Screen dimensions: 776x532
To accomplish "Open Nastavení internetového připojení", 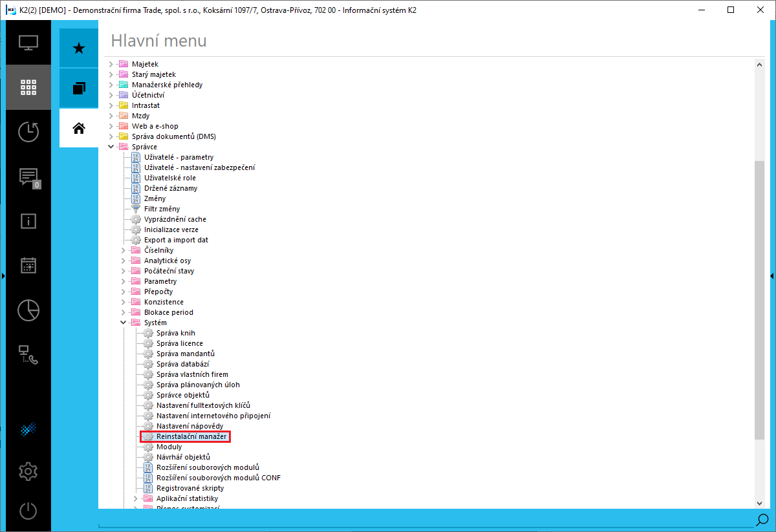I will 213,416.
